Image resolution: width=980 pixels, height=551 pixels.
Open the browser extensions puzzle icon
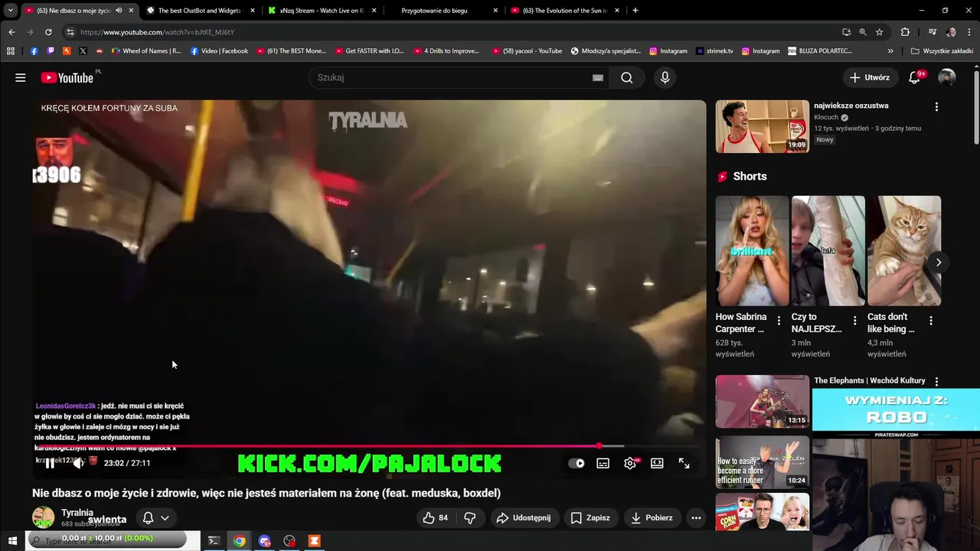click(905, 32)
